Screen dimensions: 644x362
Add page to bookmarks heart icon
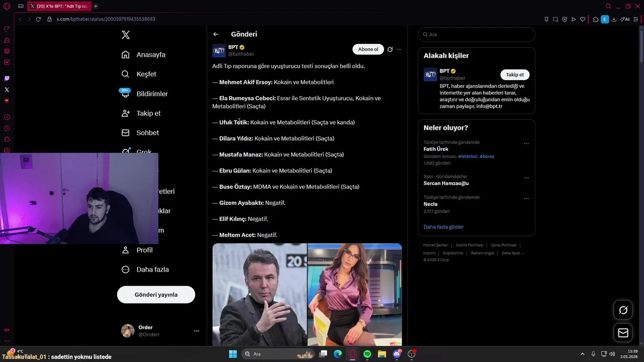583,19
